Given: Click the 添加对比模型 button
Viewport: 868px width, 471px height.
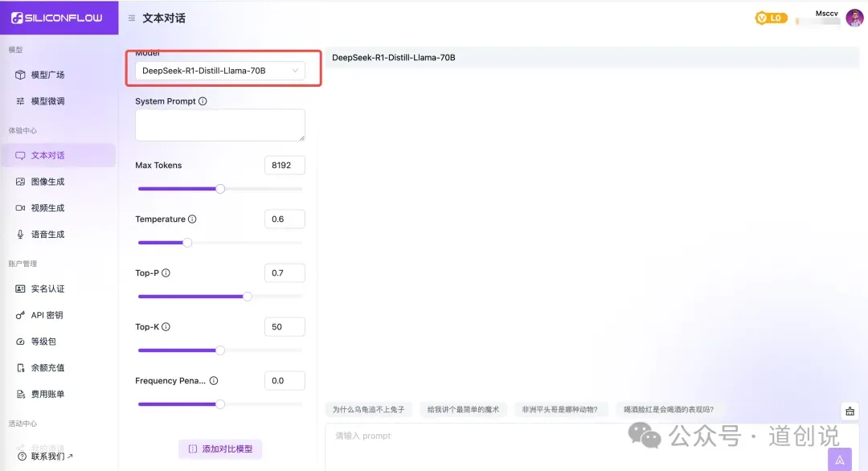Looking at the screenshot, I should pos(220,448).
